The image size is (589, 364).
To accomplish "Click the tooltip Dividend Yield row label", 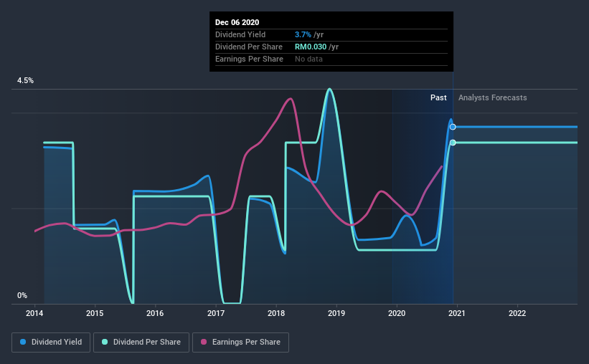I will tap(240, 34).
